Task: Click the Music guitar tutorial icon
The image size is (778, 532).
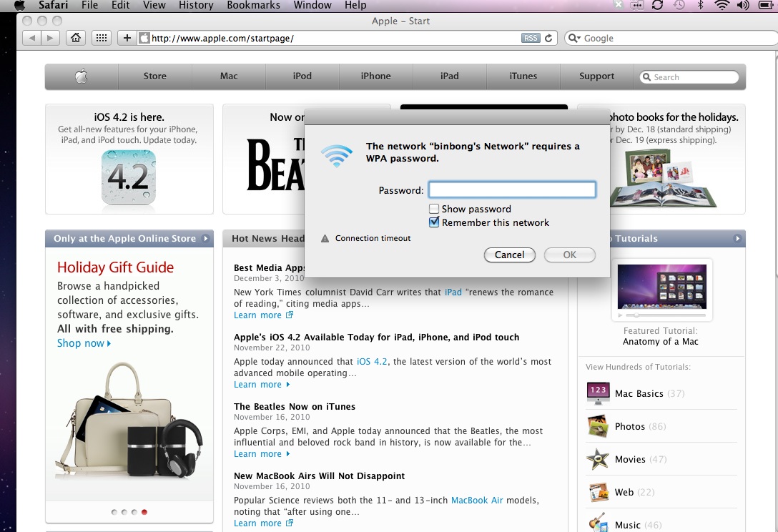Action: pos(598,523)
